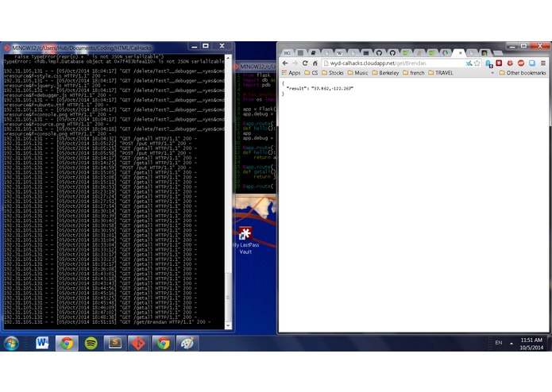
Task: Show hidden bookmarks with the chevron
Action: 492,73
